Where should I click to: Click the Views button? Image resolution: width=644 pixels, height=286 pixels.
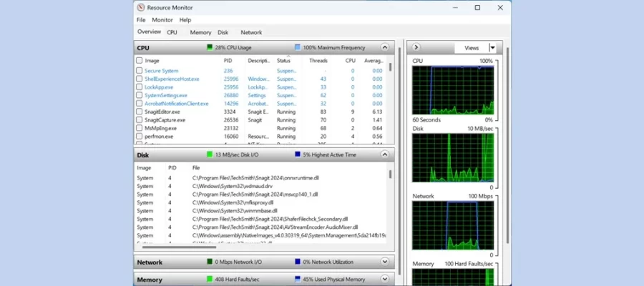click(472, 48)
